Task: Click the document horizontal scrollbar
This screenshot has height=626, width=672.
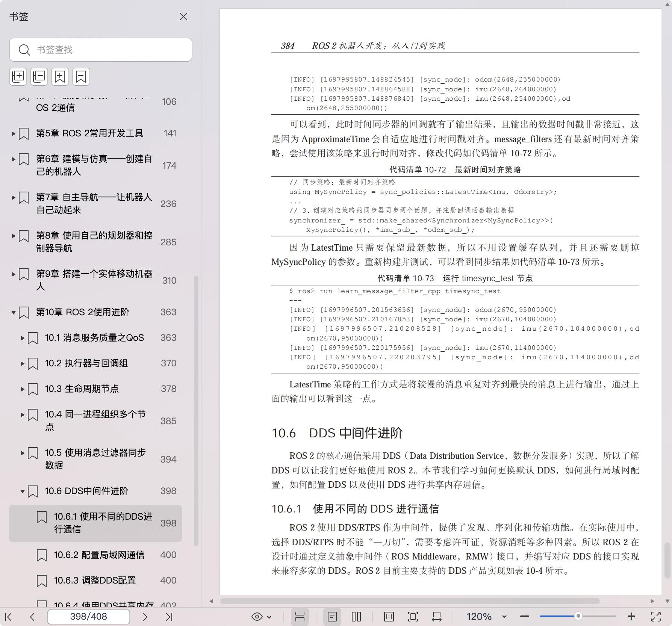Action: pos(410,601)
